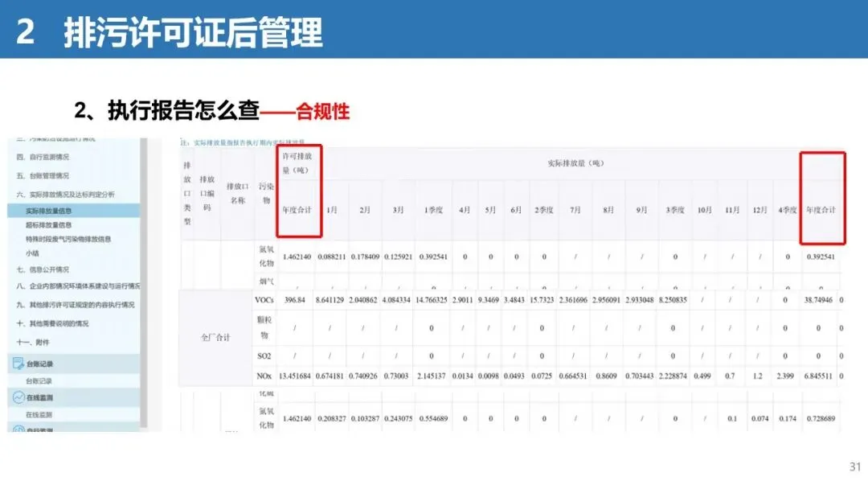Click the sidebar vertical scrollbar

[143, 282]
